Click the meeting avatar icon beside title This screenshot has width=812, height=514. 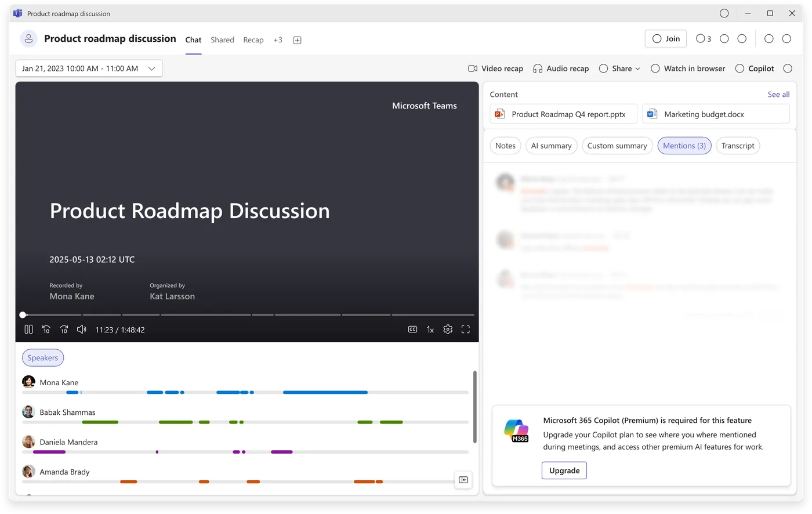[x=28, y=39]
